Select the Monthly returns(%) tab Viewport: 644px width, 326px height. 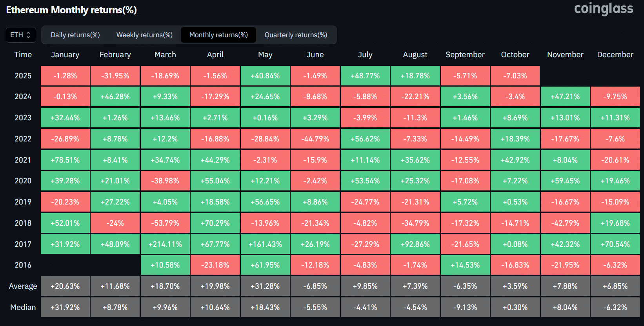(218, 35)
